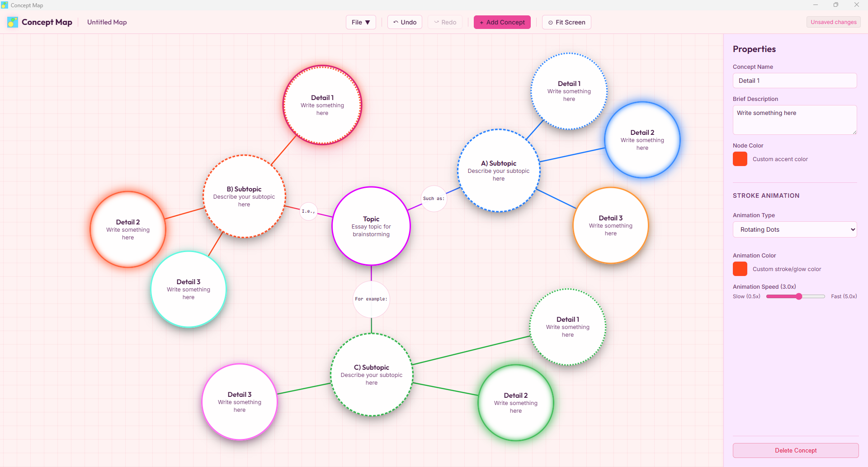
Task: Select the blue glowing Detail 2 node
Action: click(642, 140)
